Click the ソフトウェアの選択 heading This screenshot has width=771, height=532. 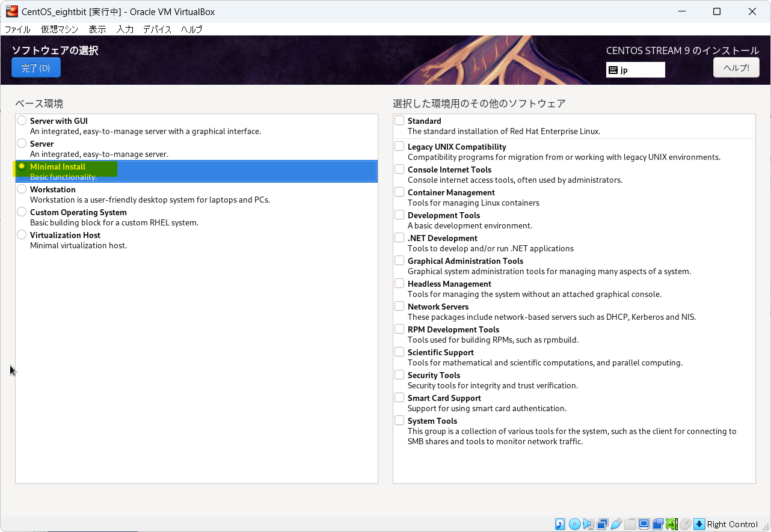pos(55,50)
